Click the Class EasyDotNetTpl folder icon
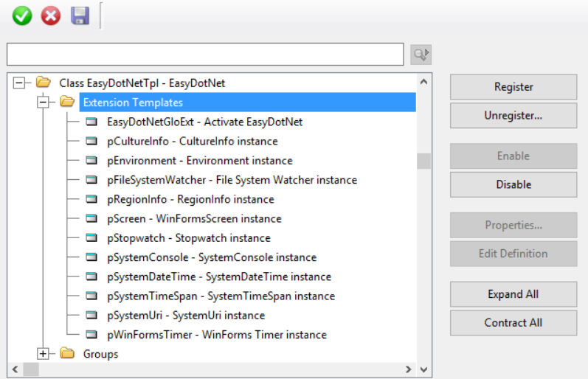Viewport: 588px width, 379px height. (44, 82)
